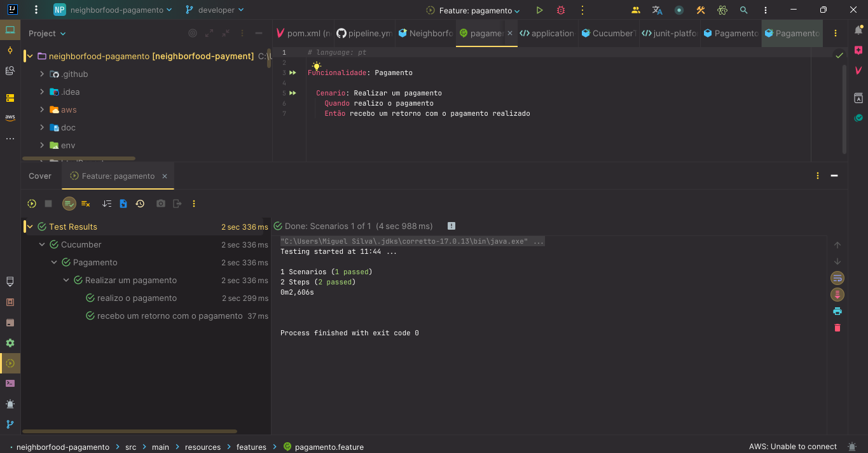This screenshot has width=868, height=453.
Task: Switch to pom.xml editor tab
Action: point(303,33)
